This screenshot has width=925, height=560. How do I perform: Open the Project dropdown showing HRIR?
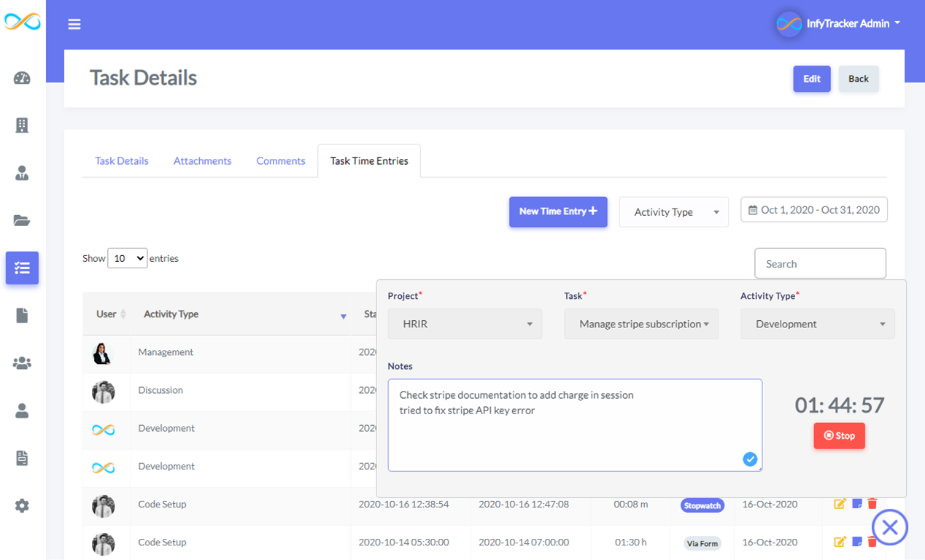pyautogui.click(x=465, y=323)
